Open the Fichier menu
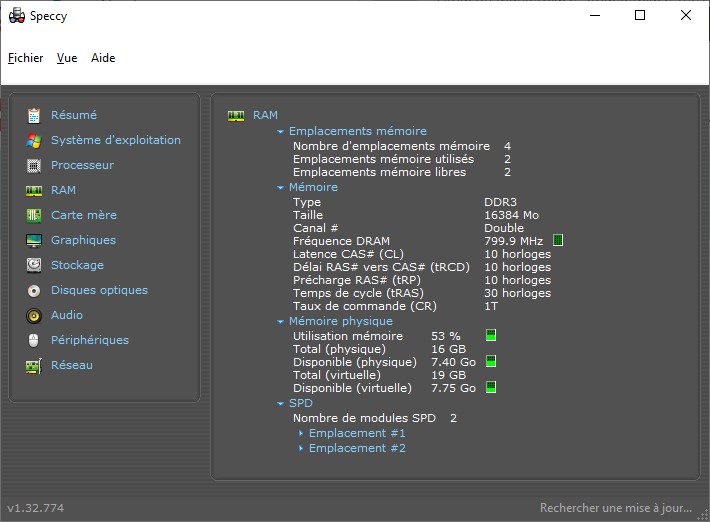This screenshot has width=710, height=522. point(26,58)
